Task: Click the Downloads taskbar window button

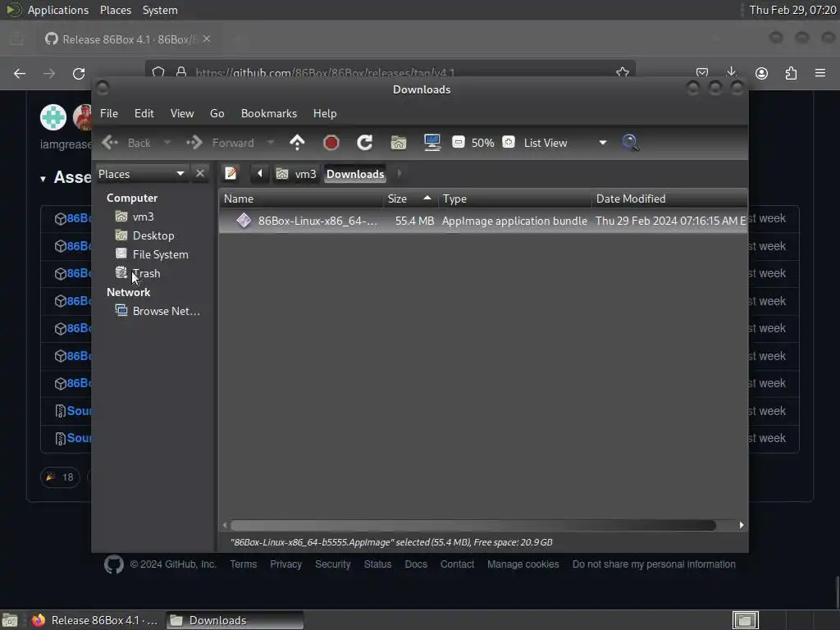Action: tap(235, 620)
